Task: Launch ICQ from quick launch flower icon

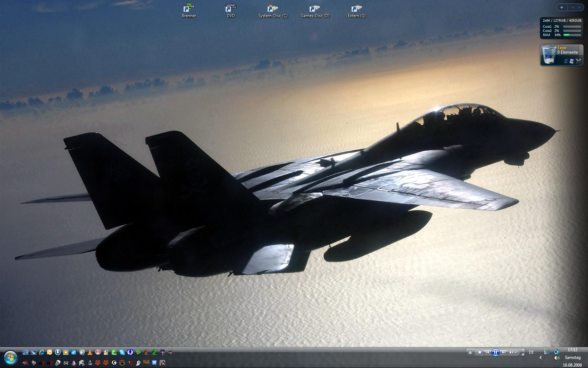Action: point(138,352)
